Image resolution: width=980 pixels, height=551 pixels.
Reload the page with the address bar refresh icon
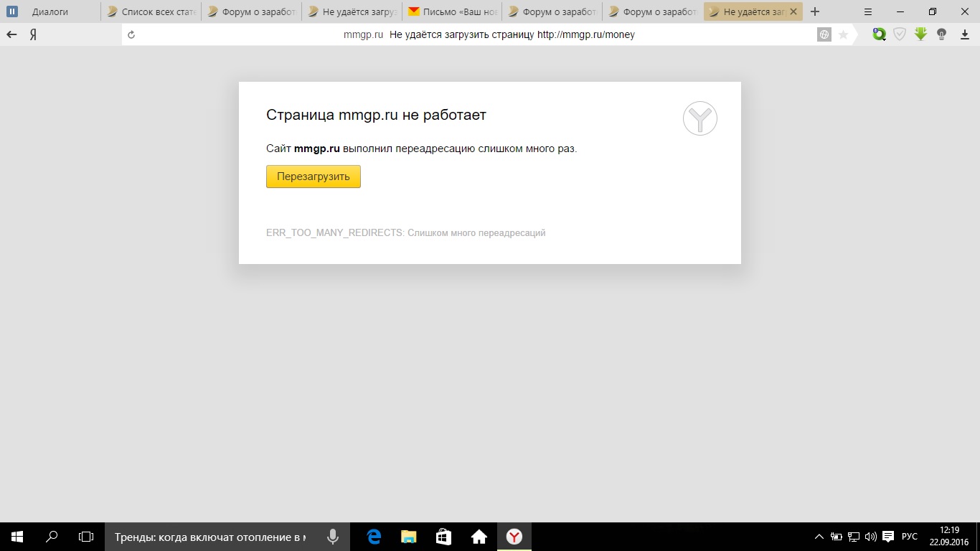tap(131, 34)
